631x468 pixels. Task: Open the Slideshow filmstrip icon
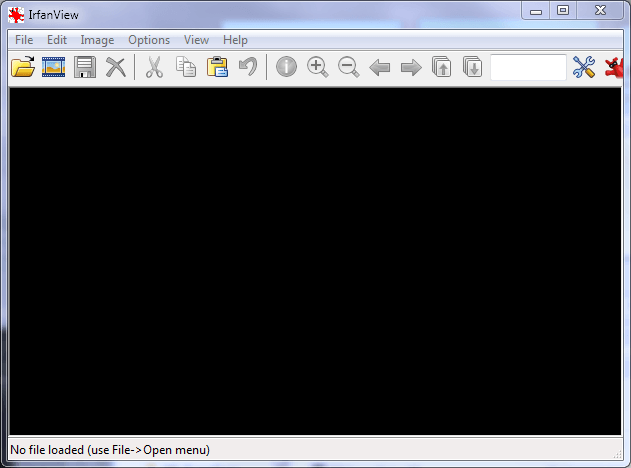(54, 67)
